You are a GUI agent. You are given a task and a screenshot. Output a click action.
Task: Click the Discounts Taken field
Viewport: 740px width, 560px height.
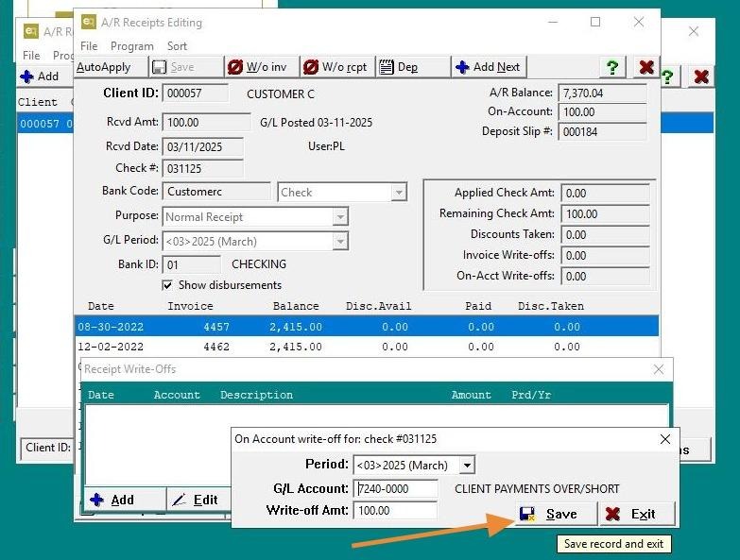[x=605, y=235]
